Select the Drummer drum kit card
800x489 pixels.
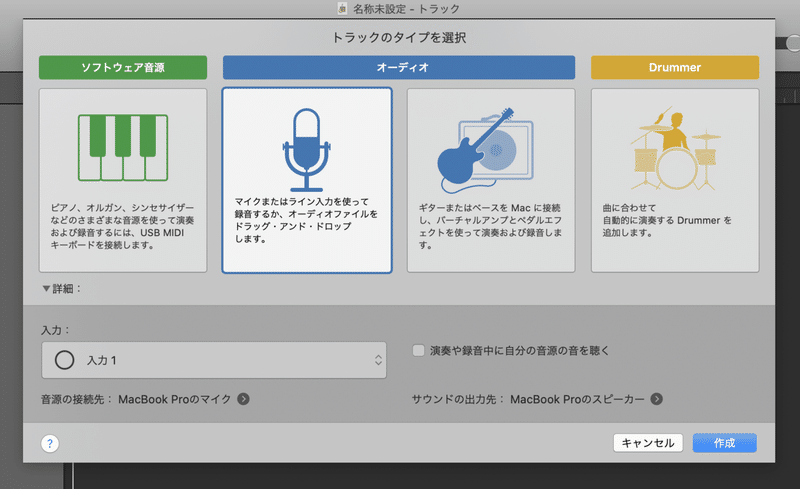(675, 180)
